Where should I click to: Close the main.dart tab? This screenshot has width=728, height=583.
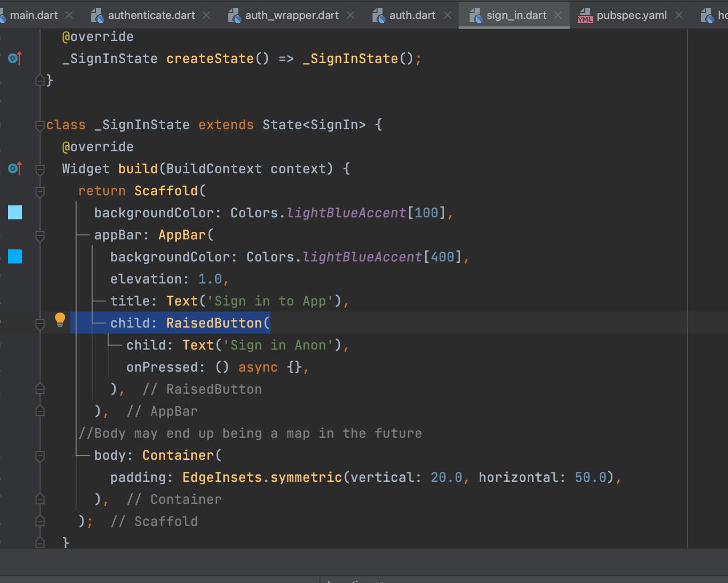70,16
